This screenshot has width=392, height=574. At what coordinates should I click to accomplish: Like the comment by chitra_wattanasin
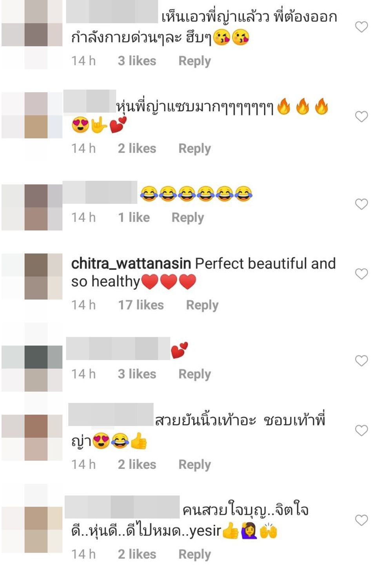[x=361, y=273]
